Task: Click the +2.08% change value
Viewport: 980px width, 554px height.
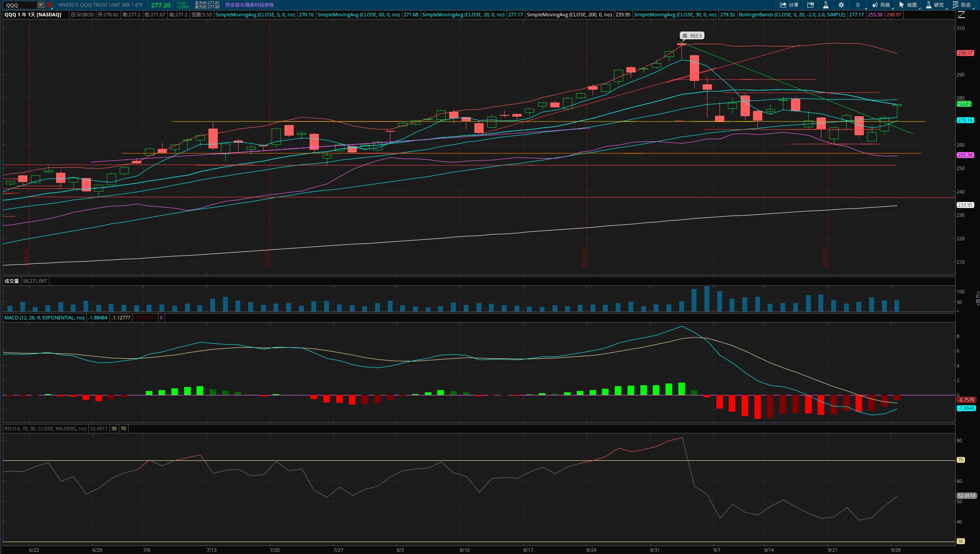Action: [x=182, y=7]
